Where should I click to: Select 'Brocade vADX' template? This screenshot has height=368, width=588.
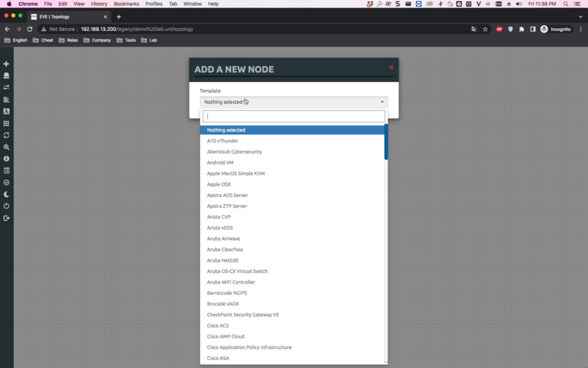pyautogui.click(x=292, y=304)
